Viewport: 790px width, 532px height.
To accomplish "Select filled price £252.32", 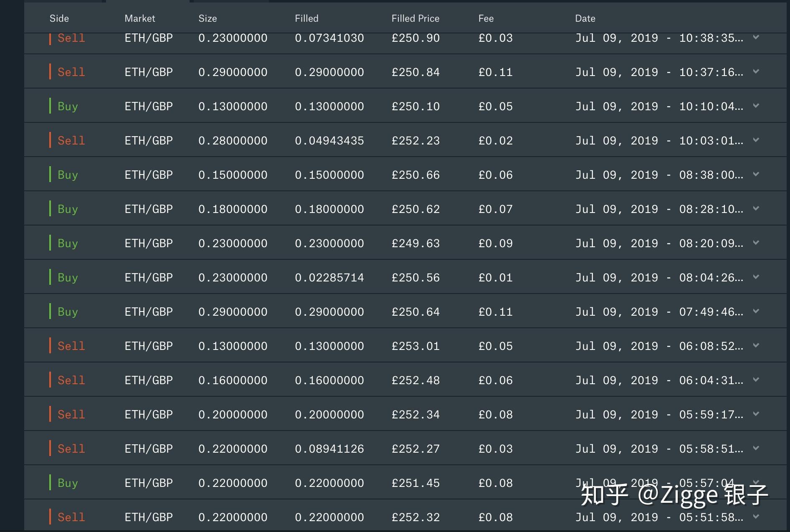I will click(415, 517).
